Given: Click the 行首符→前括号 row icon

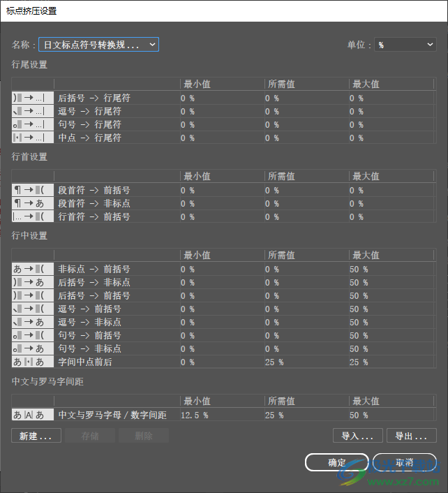Looking at the screenshot, I should click(x=33, y=216).
